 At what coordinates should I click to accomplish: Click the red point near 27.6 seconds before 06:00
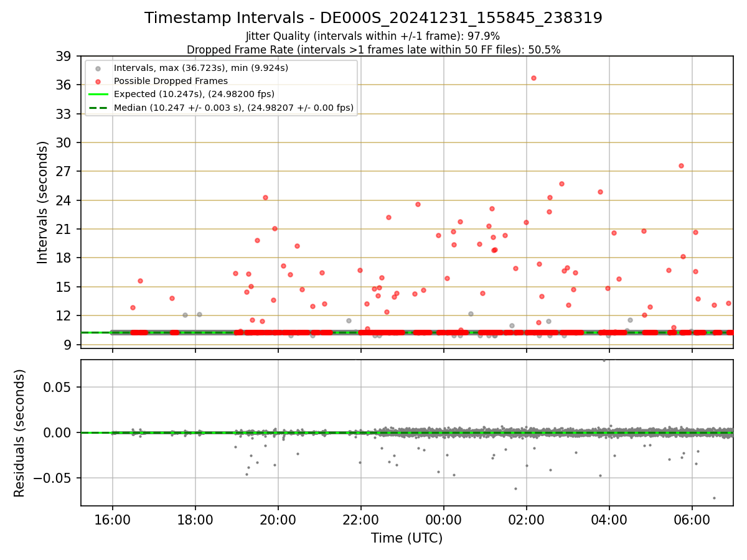click(x=681, y=166)
